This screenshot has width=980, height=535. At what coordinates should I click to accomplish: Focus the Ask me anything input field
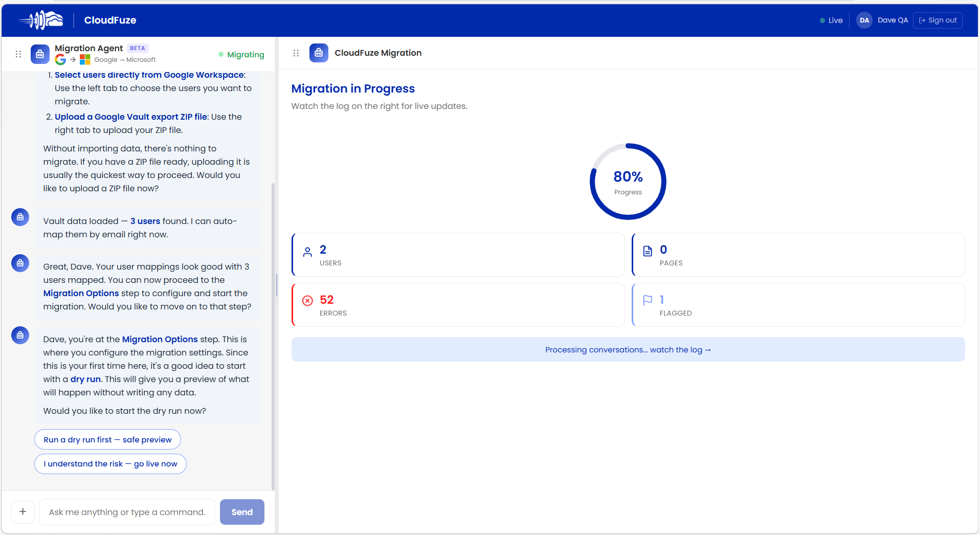click(x=127, y=512)
